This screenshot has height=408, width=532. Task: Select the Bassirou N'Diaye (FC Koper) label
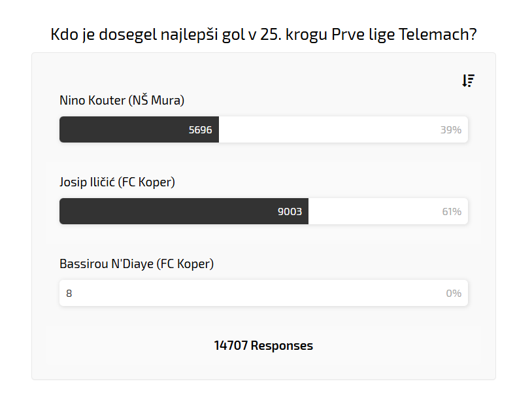(137, 264)
